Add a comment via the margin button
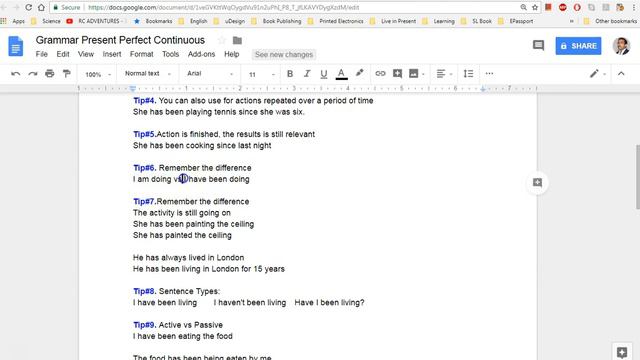640x360 pixels. click(x=537, y=182)
